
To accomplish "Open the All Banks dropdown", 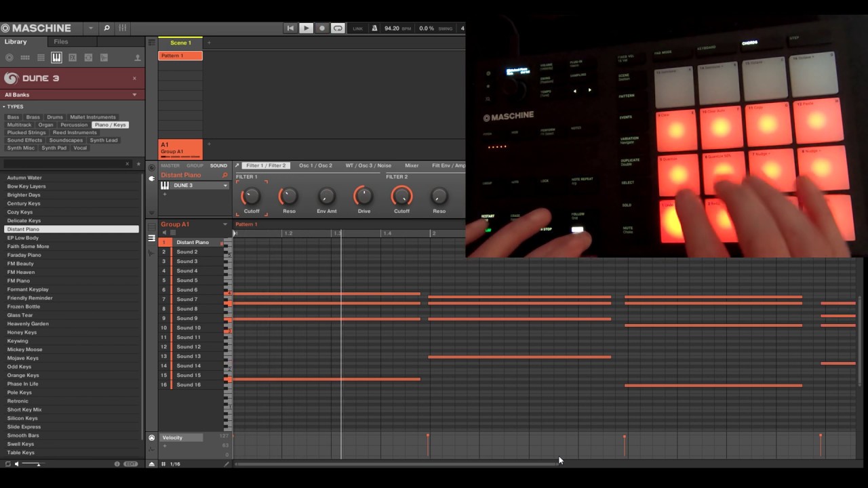I will [72, 95].
